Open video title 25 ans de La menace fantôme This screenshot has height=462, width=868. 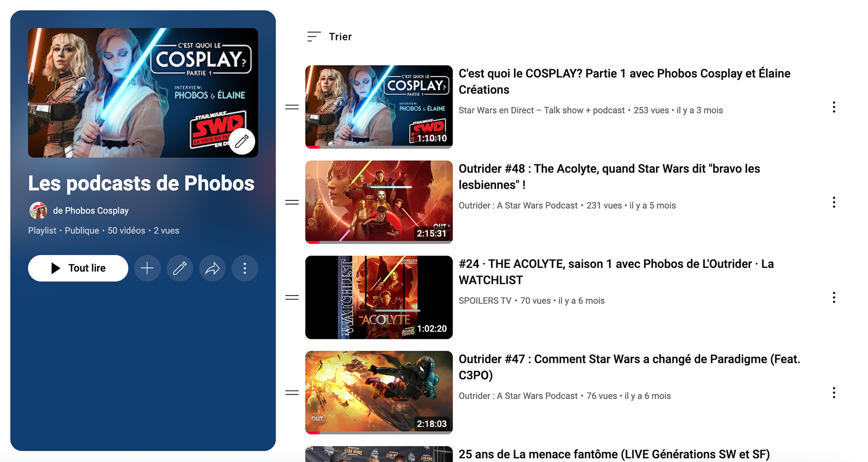point(614,454)
